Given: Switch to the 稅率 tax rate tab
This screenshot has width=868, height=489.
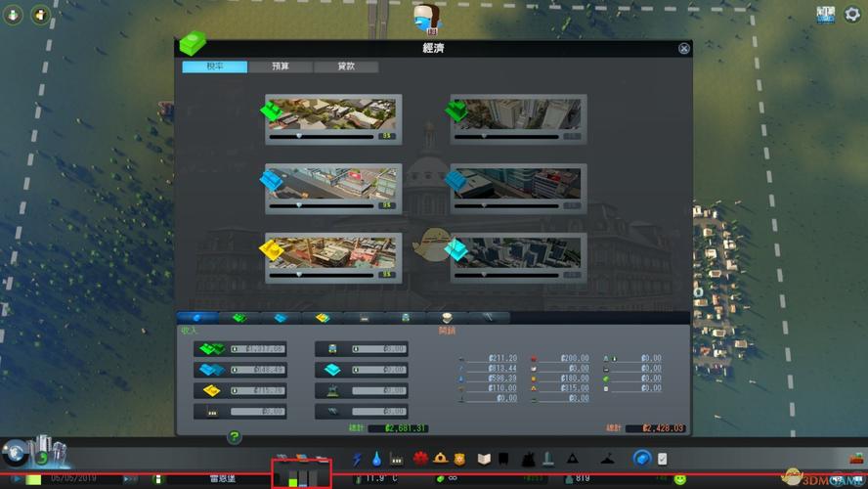Looking at the screenshot, I should click(x=215, y=67).
